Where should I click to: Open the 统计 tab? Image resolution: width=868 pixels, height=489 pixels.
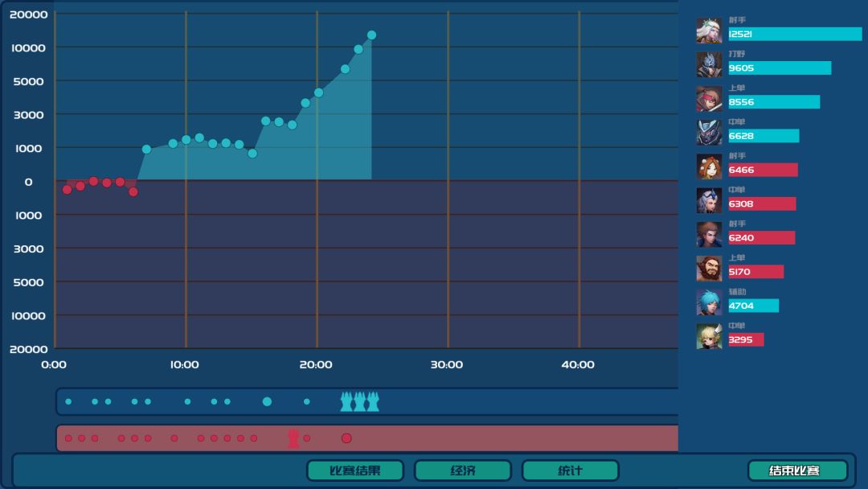pos(570,471)
